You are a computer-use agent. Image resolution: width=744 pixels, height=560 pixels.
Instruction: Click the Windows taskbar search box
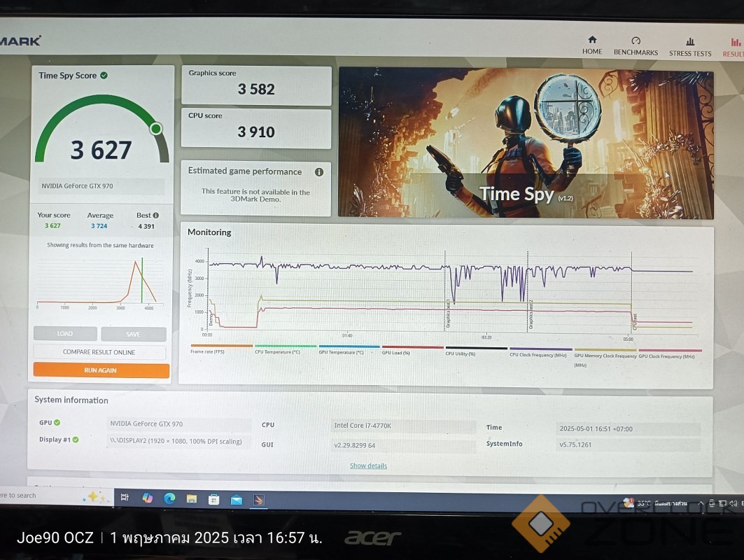pyautogui.click(x=56, y=496)
